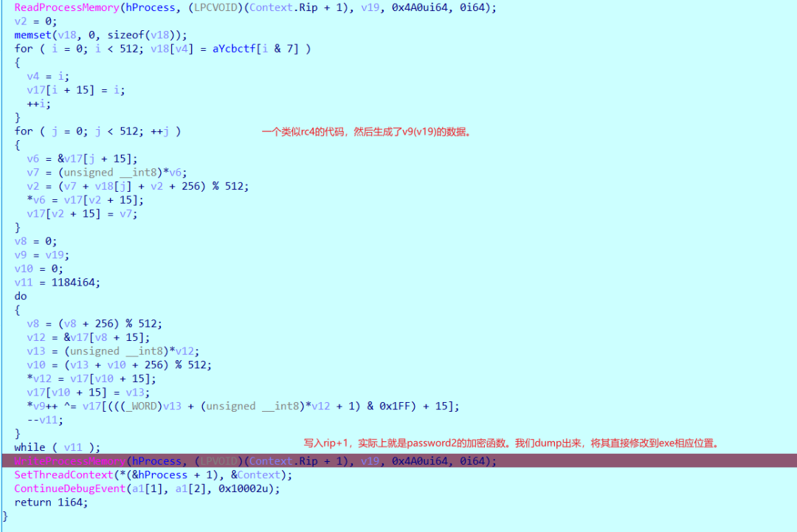This screenshot has width=797, height=532.
Task: Click the aYcbctf array identifier
Action: coord(235,49)
